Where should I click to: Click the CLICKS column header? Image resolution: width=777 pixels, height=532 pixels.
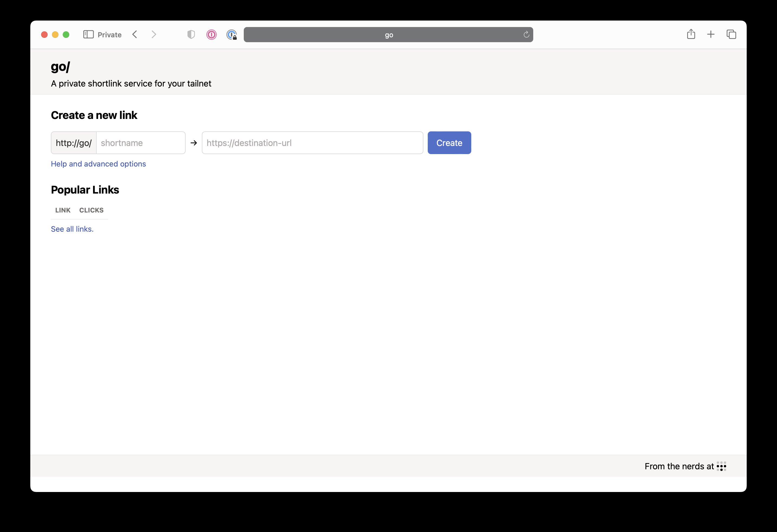tap(91, 210)
